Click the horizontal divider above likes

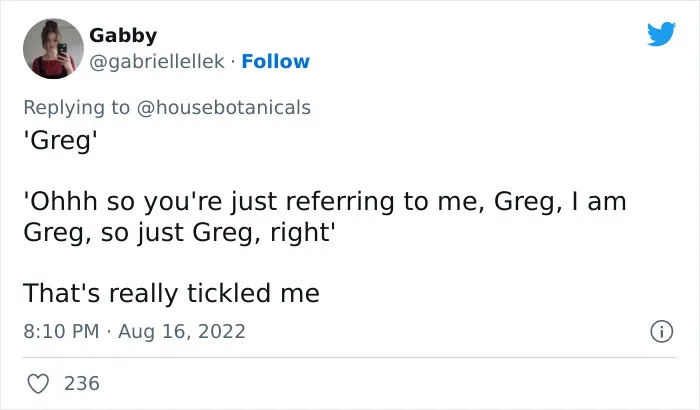pos(350,357)
